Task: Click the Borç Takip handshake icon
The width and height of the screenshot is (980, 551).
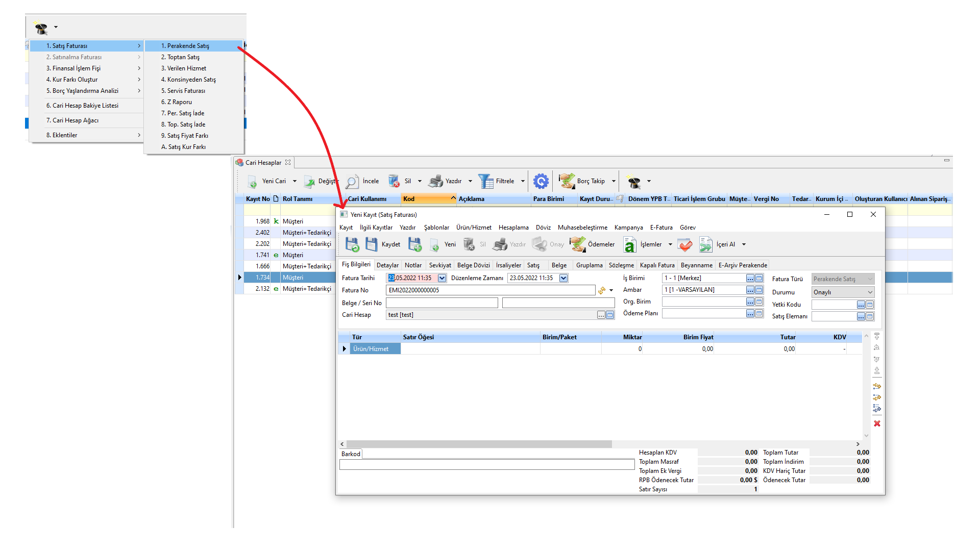Action: 567,181
